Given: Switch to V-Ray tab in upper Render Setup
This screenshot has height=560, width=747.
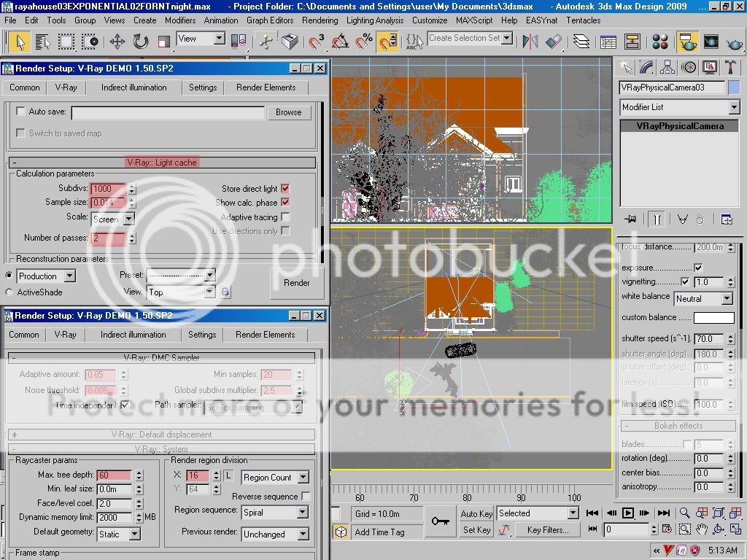Looking at the screenshot, I should pos(66,87).
